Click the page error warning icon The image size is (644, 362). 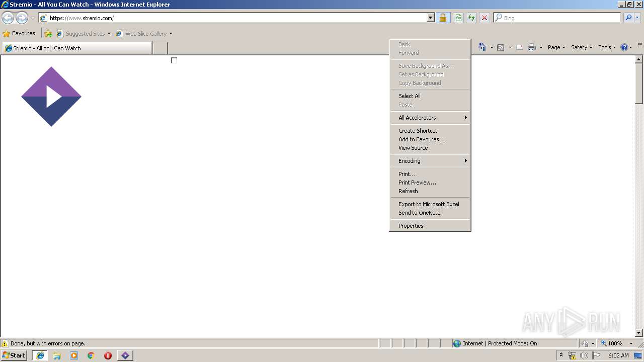5,343
